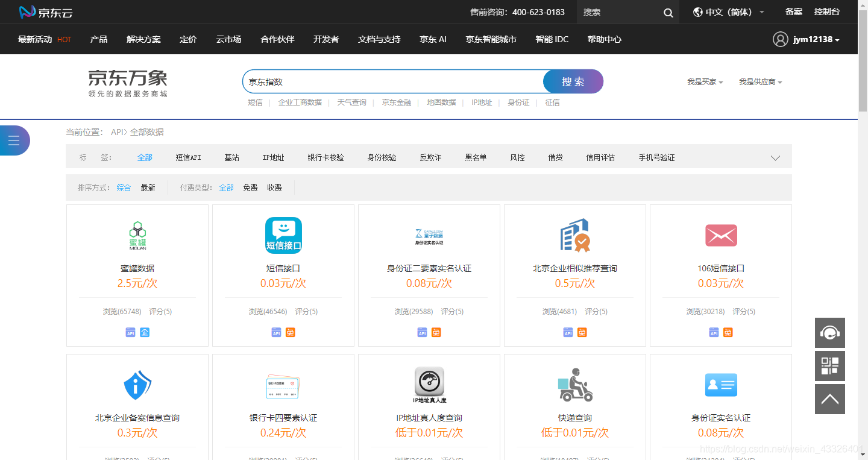Filter payment type 收费
Screen dimensions: 868x460
(274, 187)
